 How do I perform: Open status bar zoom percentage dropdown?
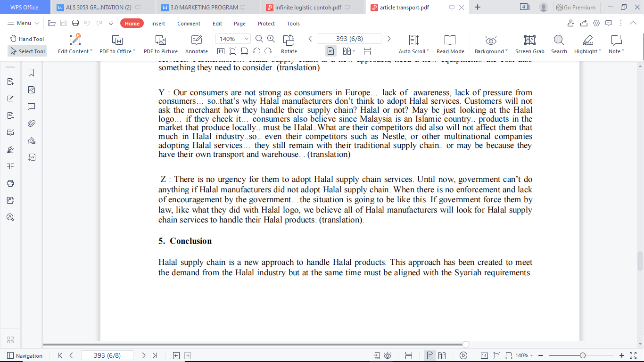[524, 355]
